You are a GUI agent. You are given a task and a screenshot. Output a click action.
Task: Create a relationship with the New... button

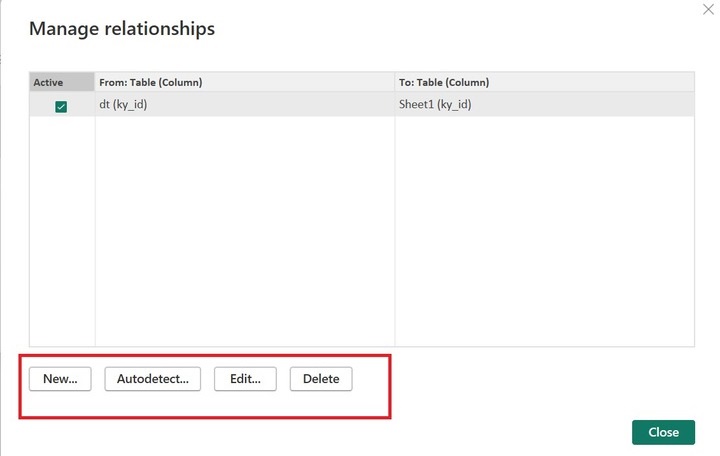(x=61, y=379)
